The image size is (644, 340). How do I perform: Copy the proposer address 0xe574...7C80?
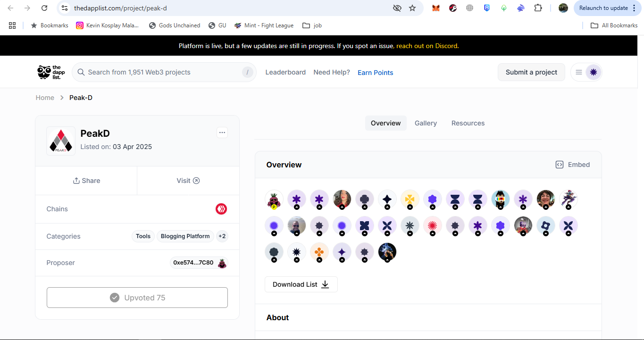[x=193, y=263]
